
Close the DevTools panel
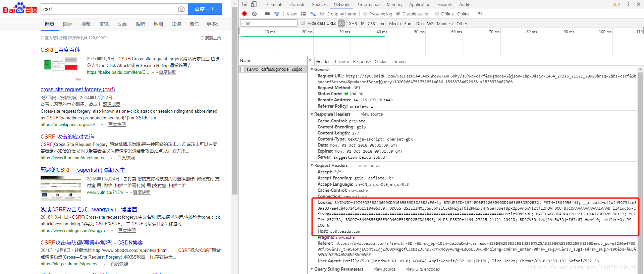pyautogui.click(x=638, y=4)
